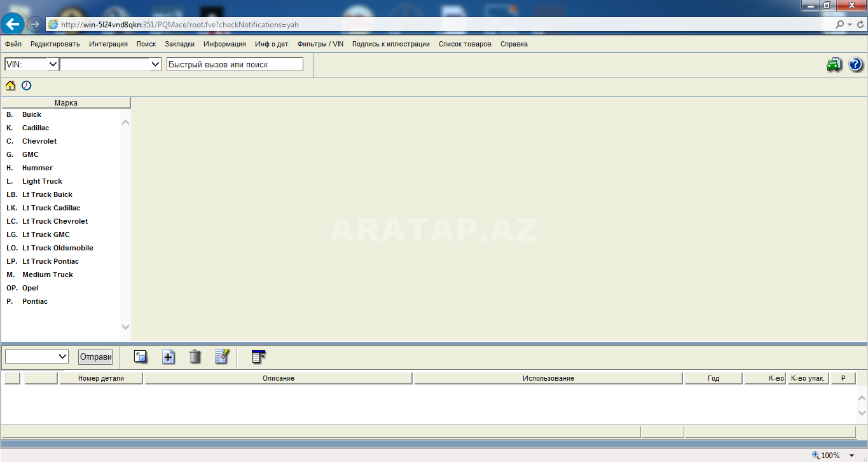Click the scroll up arrow in parts table
Screen dimensions: 868x462
coord(862,398)
